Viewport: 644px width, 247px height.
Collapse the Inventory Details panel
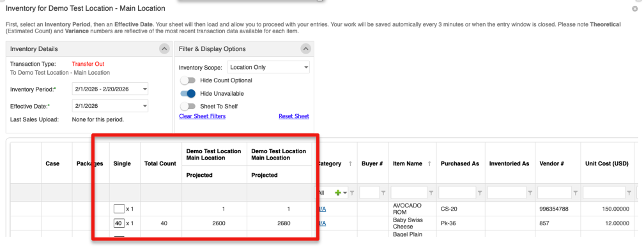[164, 49]
